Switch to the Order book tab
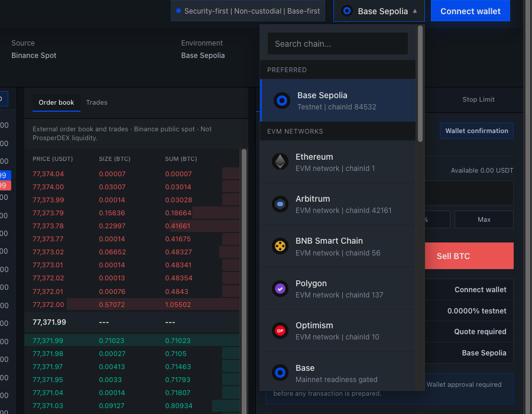This screenshot has width=532, height=414. click(x=56, y=102)
